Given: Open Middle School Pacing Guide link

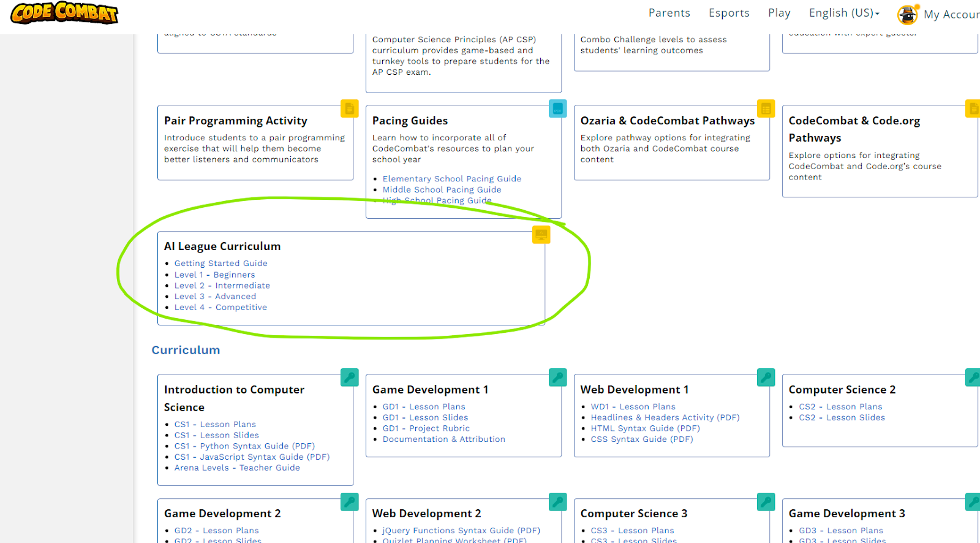Looking at the screenshot, I should tap(442, 190).
